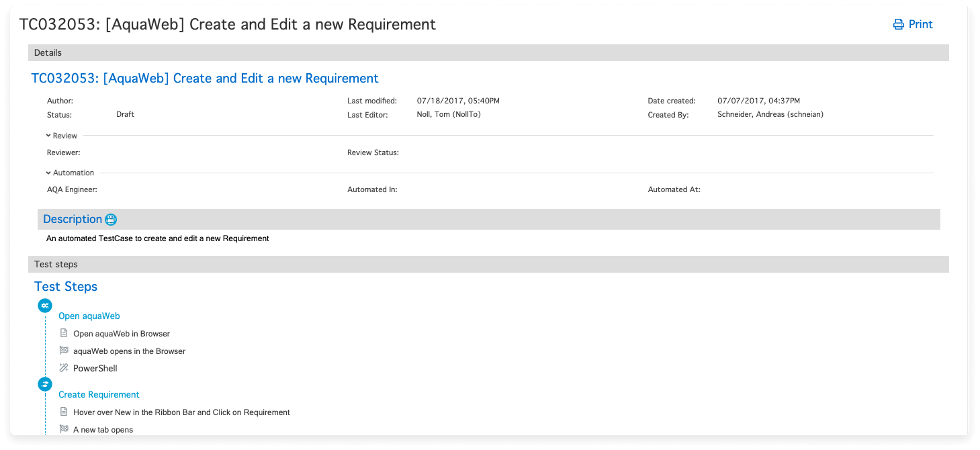Viewport: 980px width, 450px height.
Task: Click the flag icon beside aquaWeb opens in the Browser
Action: click(64, 351)
